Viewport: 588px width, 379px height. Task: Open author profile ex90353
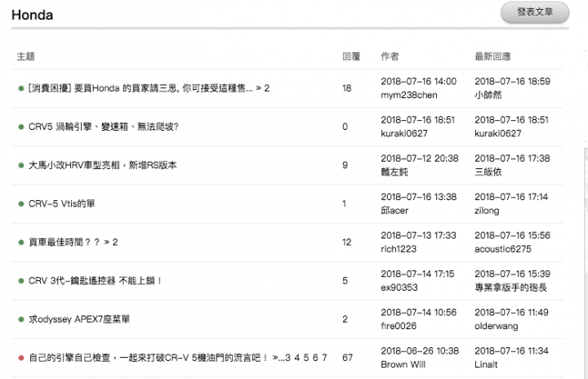[x=399, y=288]
